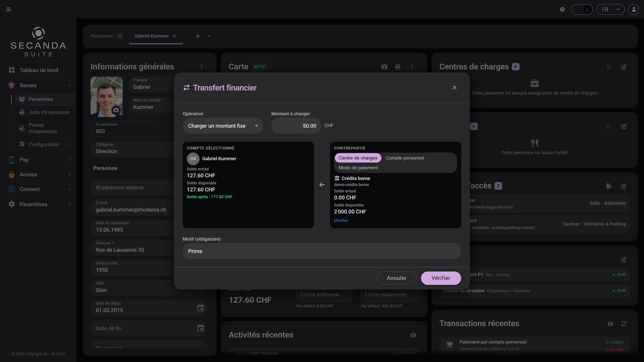Click the help question mark icon
This screenshot has width=644, height=362.
tap(562, 9)
